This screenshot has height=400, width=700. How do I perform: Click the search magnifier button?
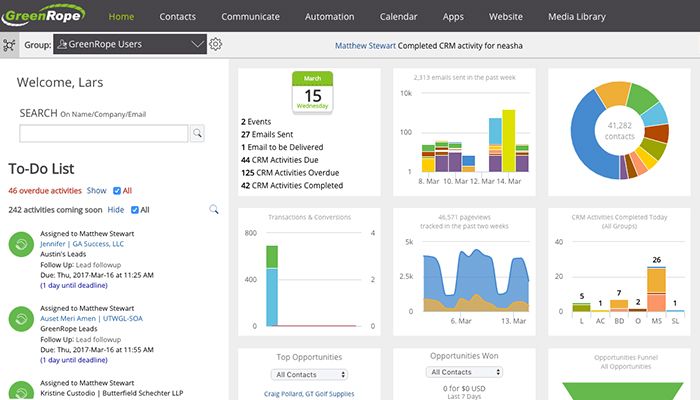(197, 133)
